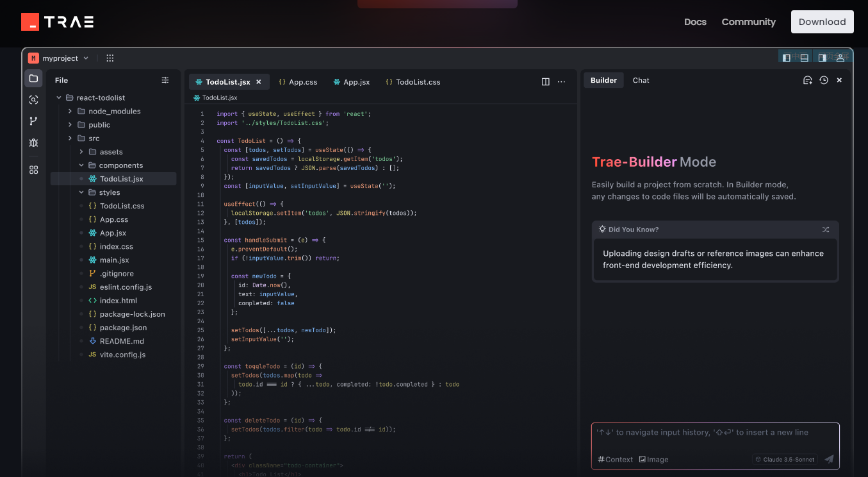Click the Trae logo on the website header
Image resolution: width=868 pixels, height=477 pixels.
pyautogui.click(x=58, y=22)
